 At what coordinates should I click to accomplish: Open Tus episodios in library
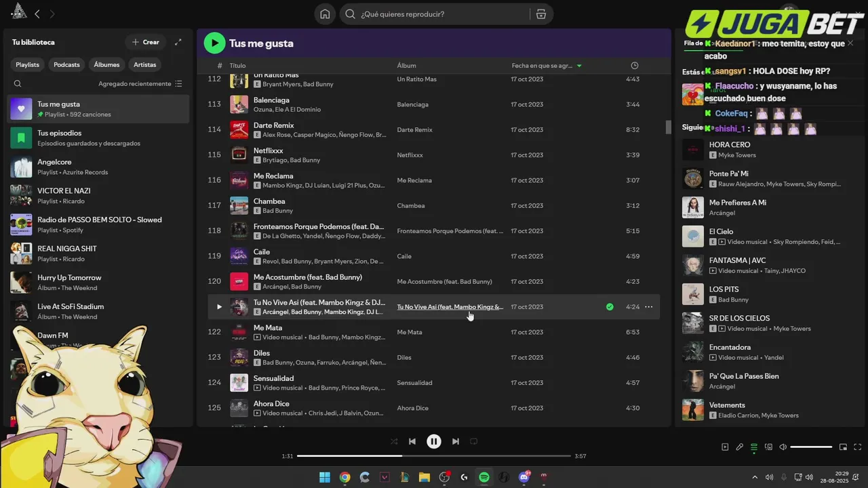pyautogui.click(x=98, y=138)
